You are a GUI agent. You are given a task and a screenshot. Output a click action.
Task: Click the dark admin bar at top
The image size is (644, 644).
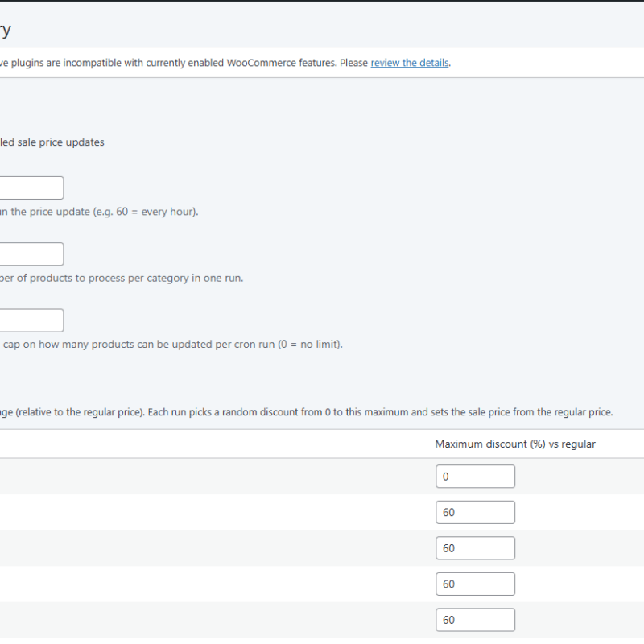pyautogui.click(x=322, y=1)
